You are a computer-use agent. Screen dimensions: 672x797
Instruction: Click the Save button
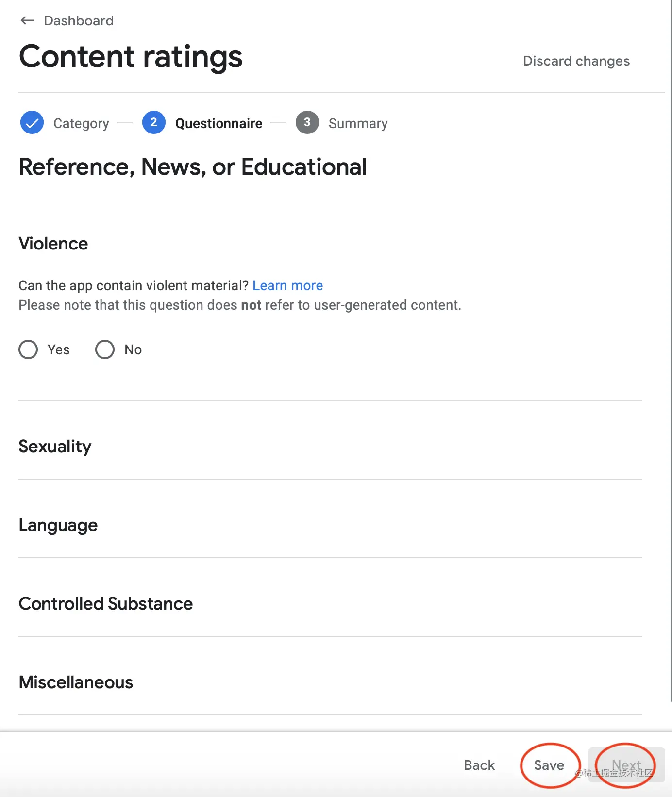click(549, 765)
